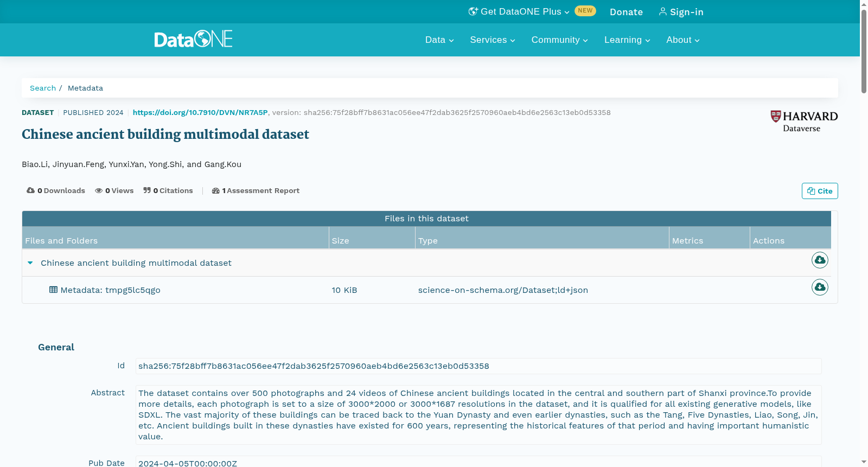The image size is (868, 467).
Task: Click the Assessment Report gauge icon
Action: [216, 190]
